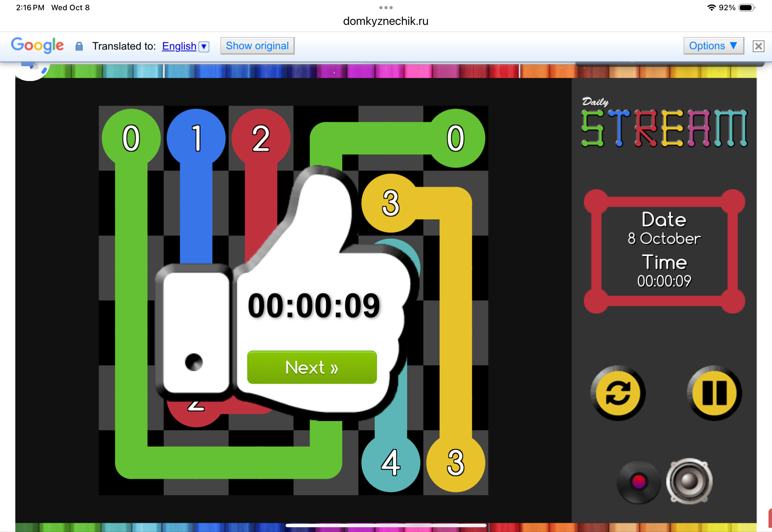Tap the blue circle numbered 1
Screen dimensions: 772x532
pos(196,138)
